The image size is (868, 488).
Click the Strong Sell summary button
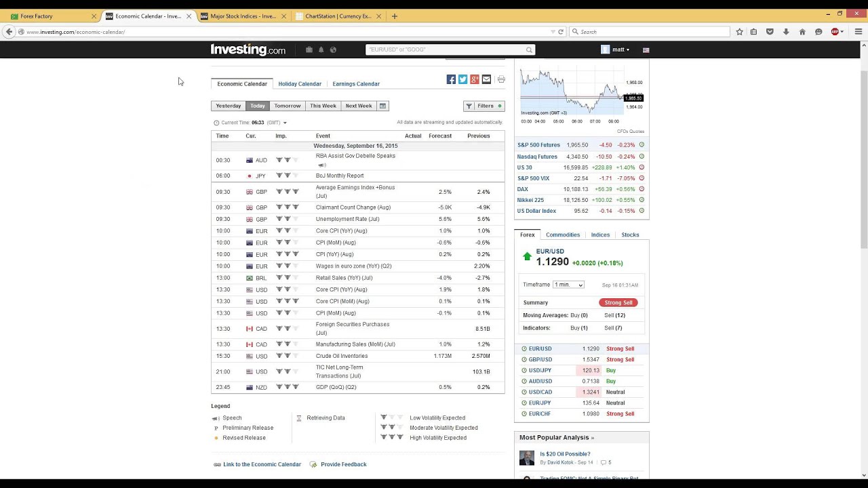pos(618,303)
